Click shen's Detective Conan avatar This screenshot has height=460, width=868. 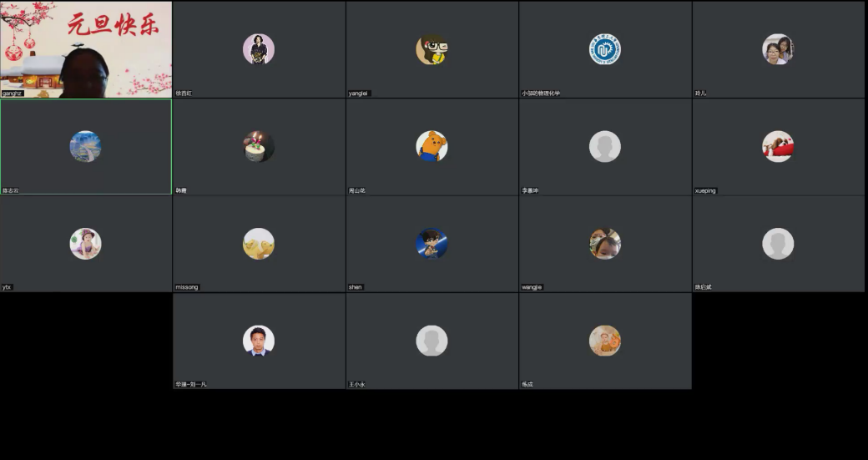coord(431,244)
